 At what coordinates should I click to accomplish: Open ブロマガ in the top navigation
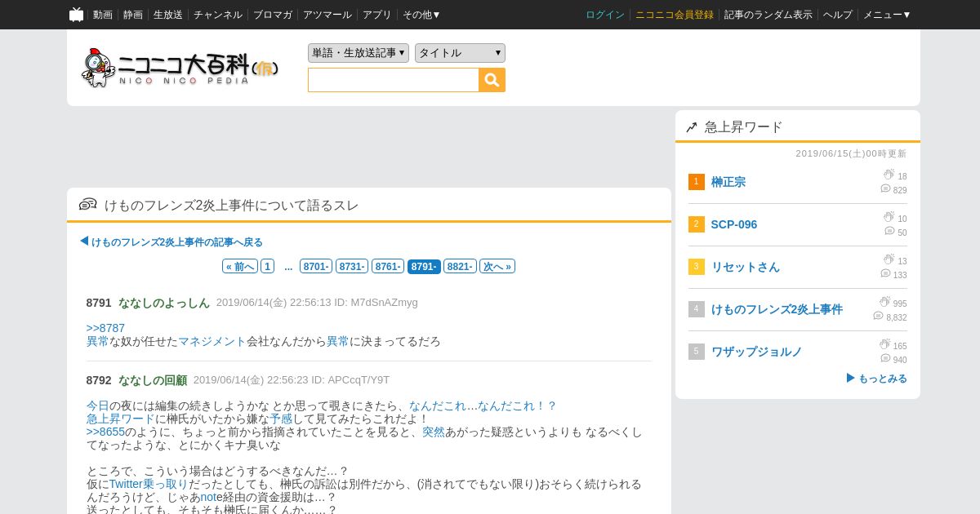273,15
